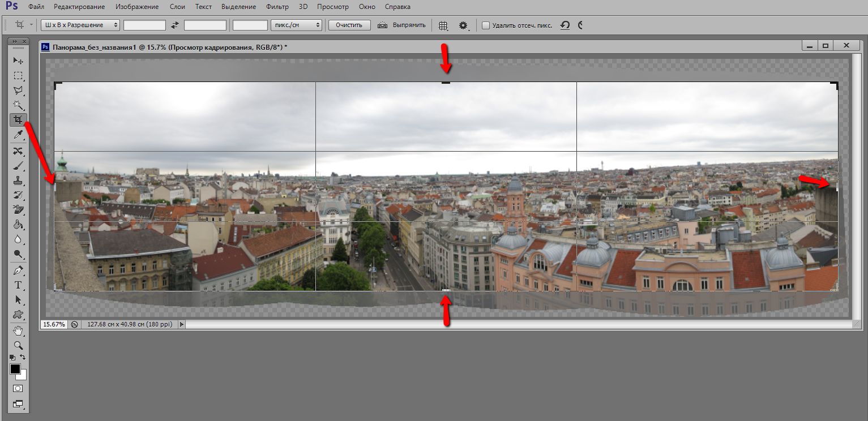Image resolution: width=868 pixels, height=421 pixels.
Task: Open the Окно menu
Action: (x=368, y=7)
